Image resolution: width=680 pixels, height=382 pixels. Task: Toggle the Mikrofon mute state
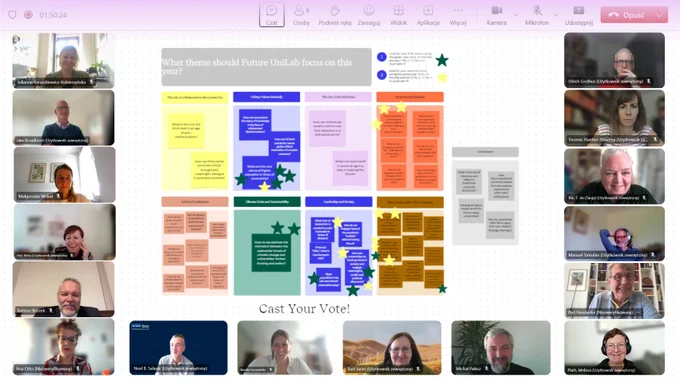coord(537,15)
